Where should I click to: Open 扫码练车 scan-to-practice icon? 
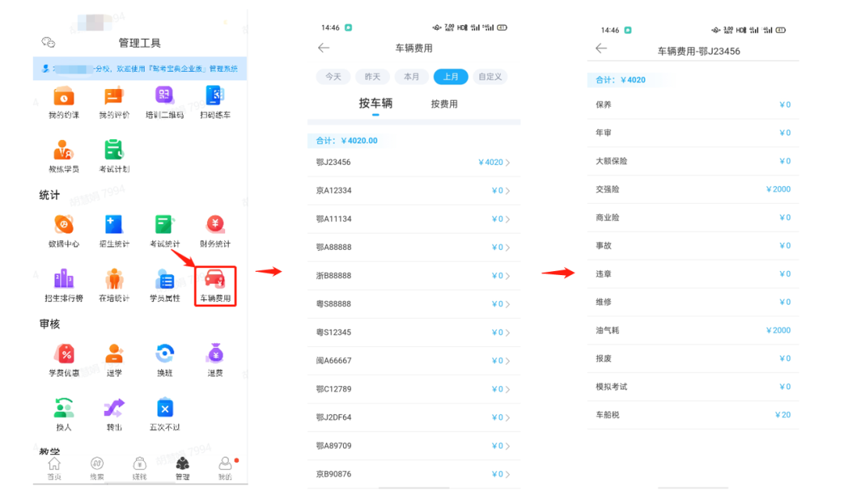pyautogui.click(x=215, y=96)
